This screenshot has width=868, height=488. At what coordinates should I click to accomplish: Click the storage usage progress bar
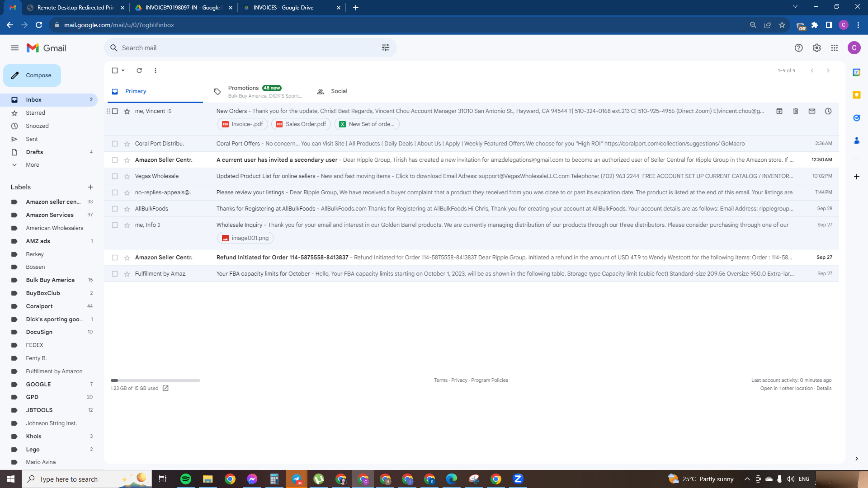[156, 380]
